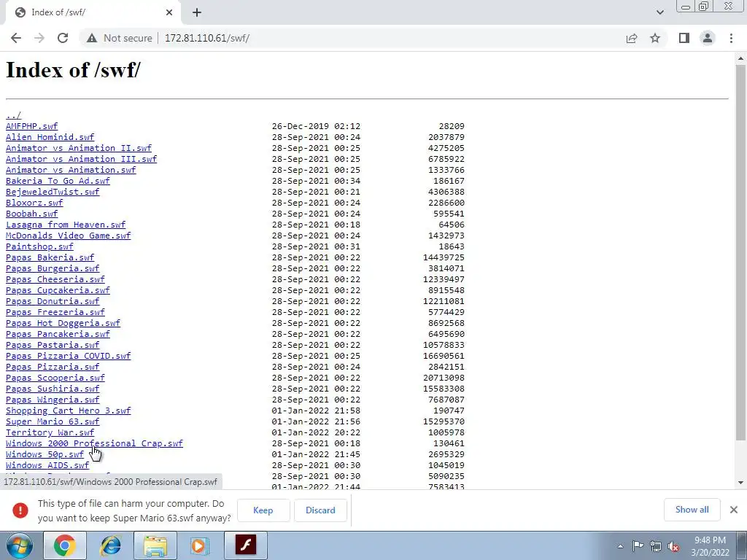Viewport: 747px width, 560px height.
Task: Open Papas Wingeria.swf
Action: [53, 400]
